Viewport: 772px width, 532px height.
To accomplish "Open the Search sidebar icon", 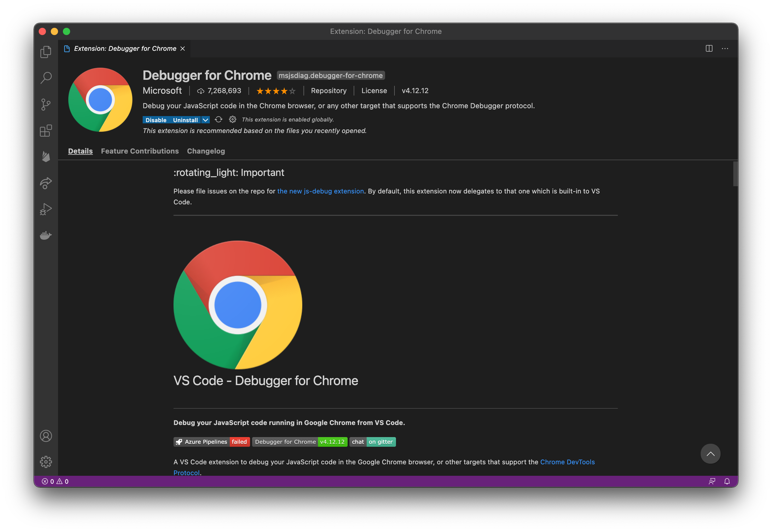I will coord(46,77).
